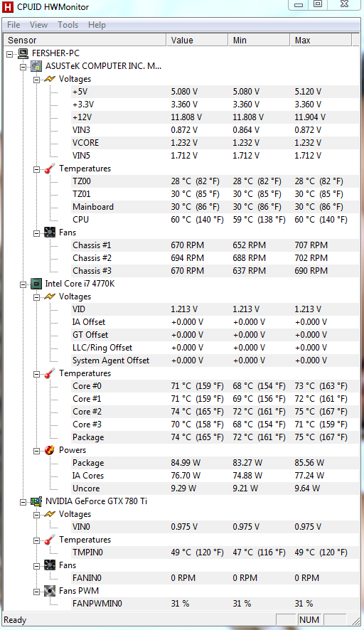Click the Max column header
The width and height of the screenshot is (364, 630).
pos(321,41)
